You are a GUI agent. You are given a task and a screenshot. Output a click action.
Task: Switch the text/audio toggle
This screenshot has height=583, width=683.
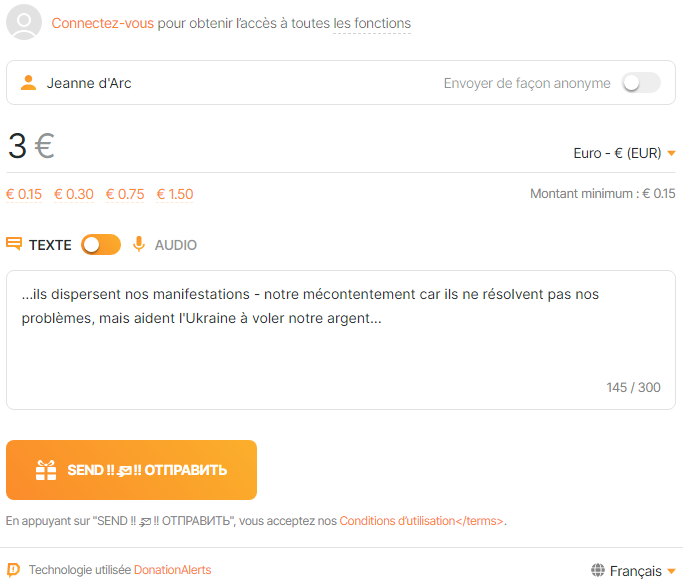point(101,244)
